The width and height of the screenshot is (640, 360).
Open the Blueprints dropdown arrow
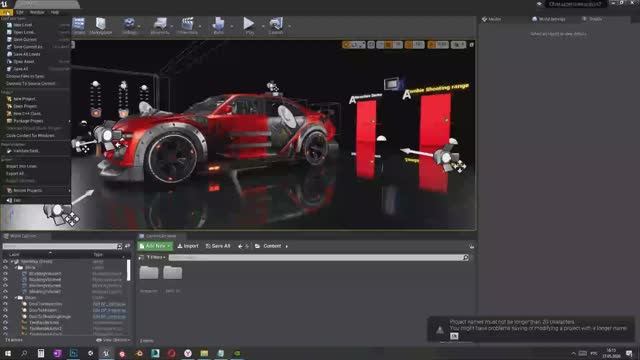click(172, 27)
